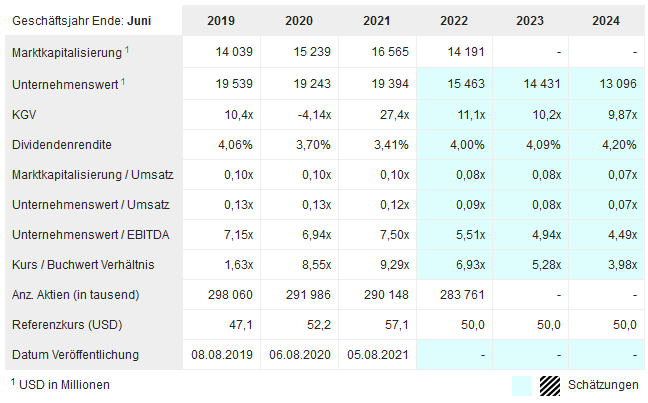Click the 2022 year column header
Viewport: 648px width, 403px height.
[x=454, y=21]
